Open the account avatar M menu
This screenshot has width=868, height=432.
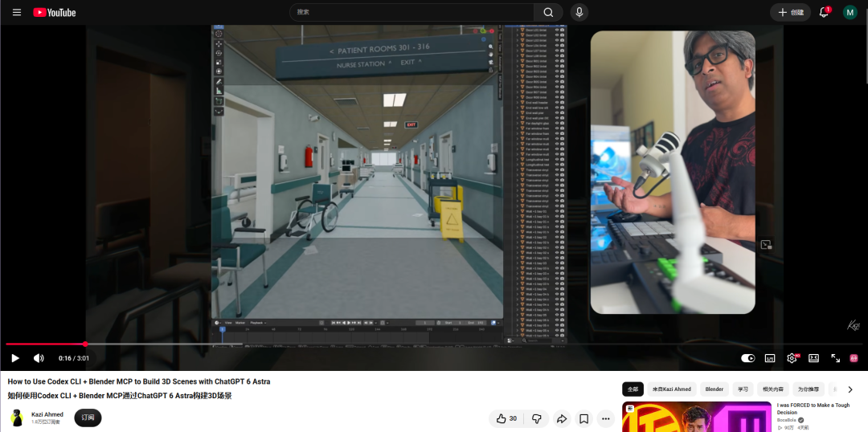point(850,12)
